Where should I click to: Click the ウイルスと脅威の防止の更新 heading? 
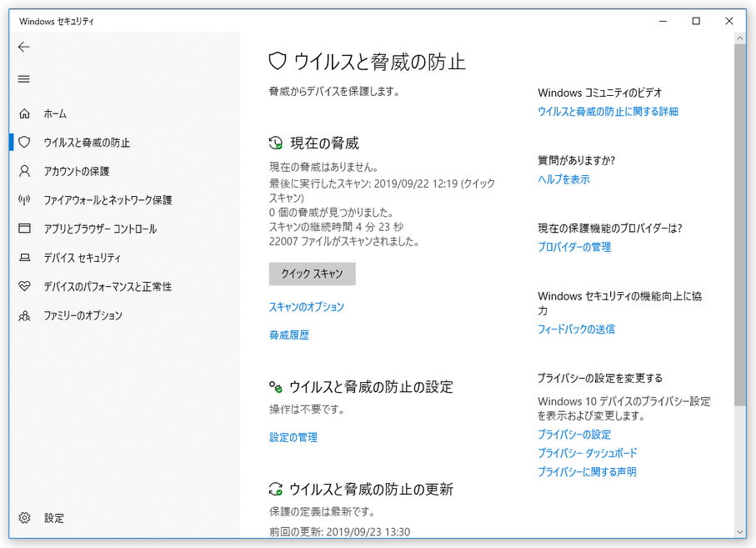[x=371, y=489]
